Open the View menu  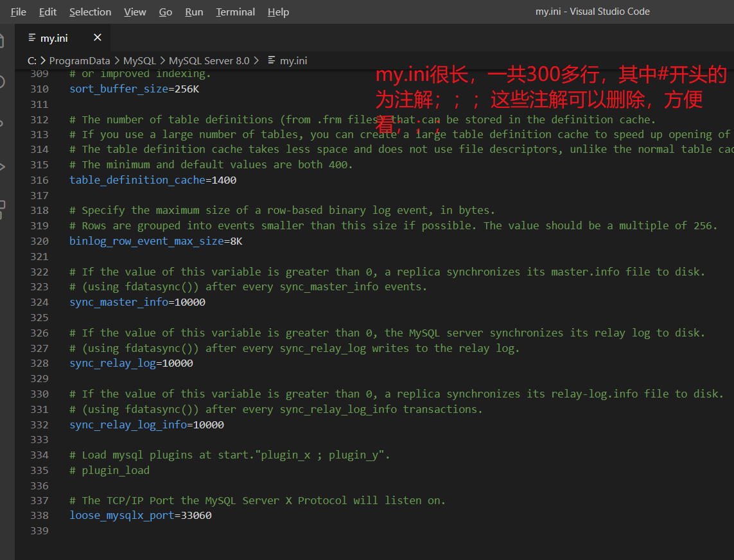point(135,12)
